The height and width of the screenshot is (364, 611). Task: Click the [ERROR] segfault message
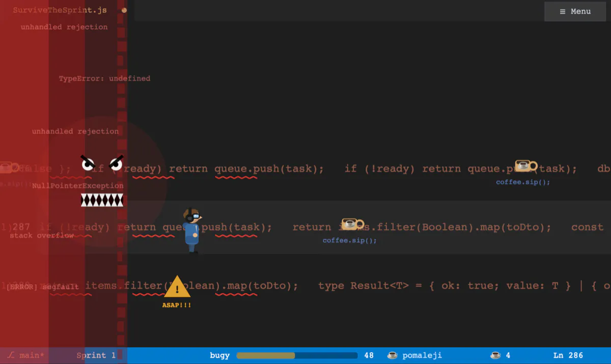pyautogui.click(x=43, y=287)
